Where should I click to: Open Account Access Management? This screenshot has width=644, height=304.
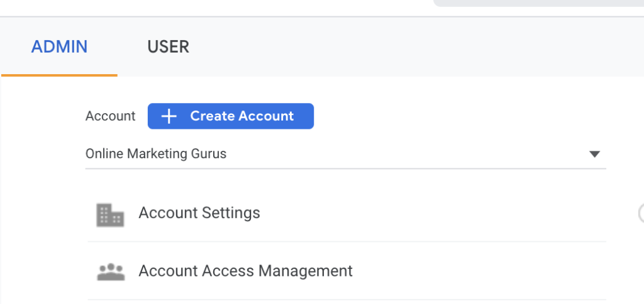(x=347, y=271)
